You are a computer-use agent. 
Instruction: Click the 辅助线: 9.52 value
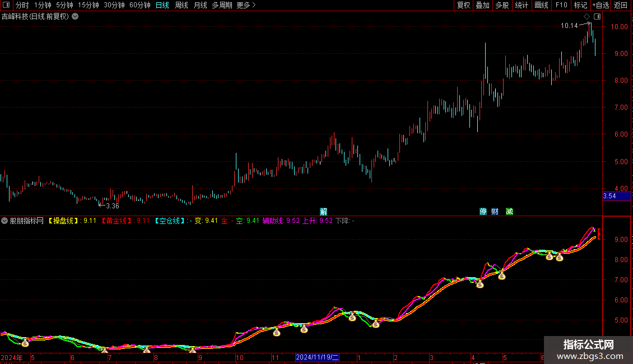coord(281,221)
